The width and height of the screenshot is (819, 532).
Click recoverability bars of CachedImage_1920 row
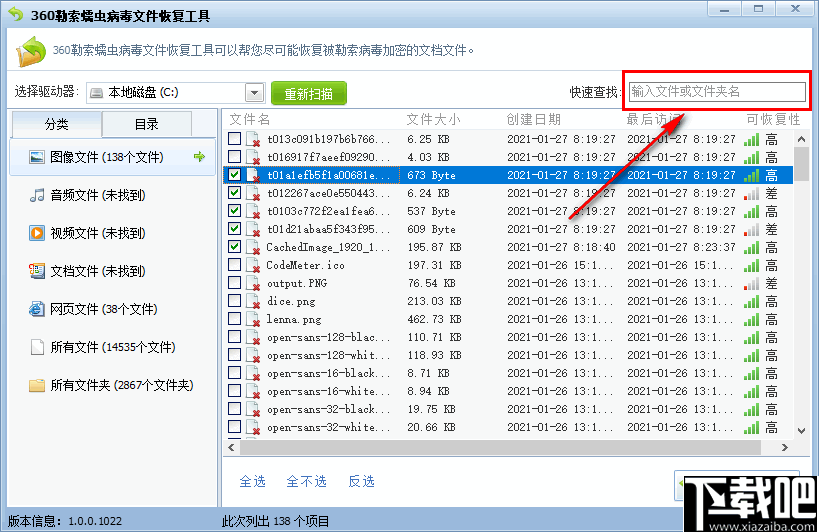(x=752, y=247)
